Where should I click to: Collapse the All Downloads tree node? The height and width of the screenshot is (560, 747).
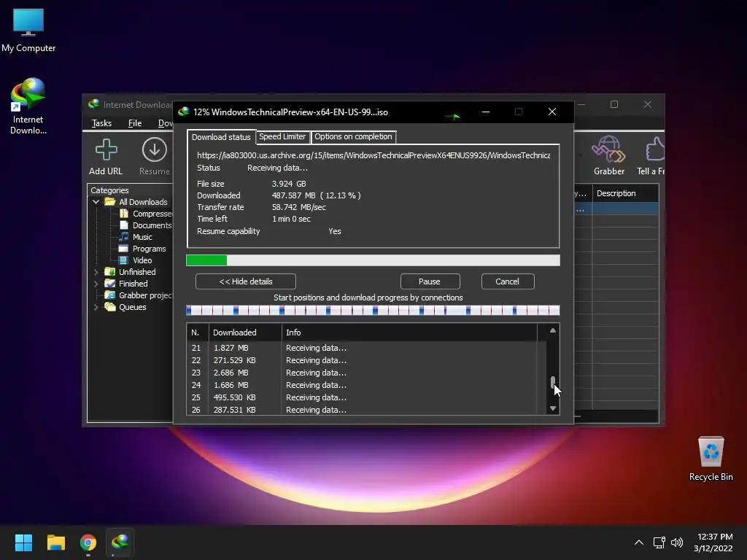click(x=96, y=202)
